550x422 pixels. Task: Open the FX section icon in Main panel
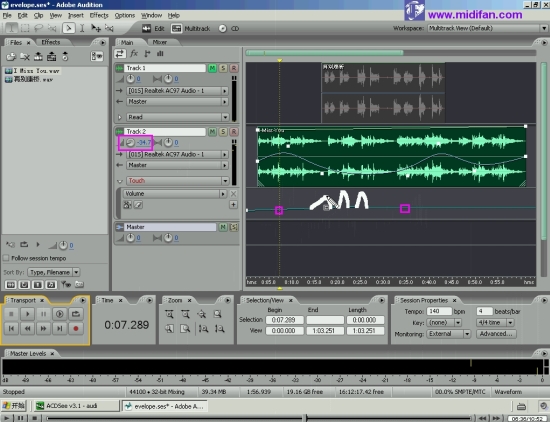pyautogui.click(x=134, y=54)
